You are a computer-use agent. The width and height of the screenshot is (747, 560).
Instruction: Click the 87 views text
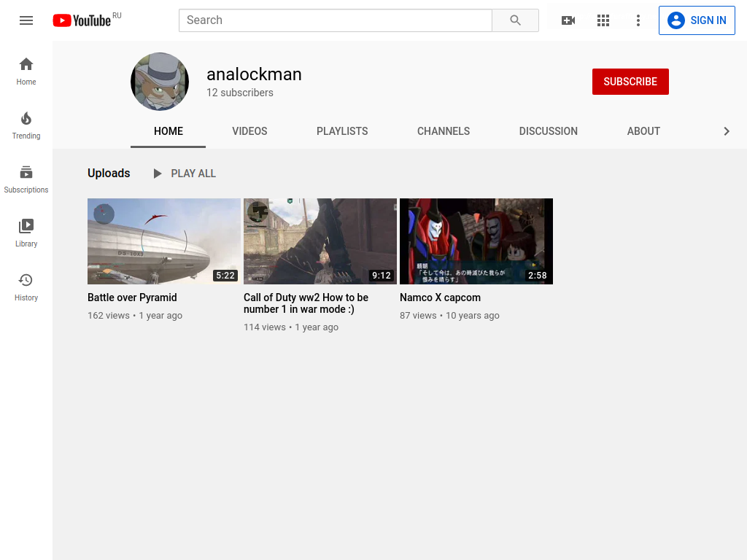[x=418, y=316]
